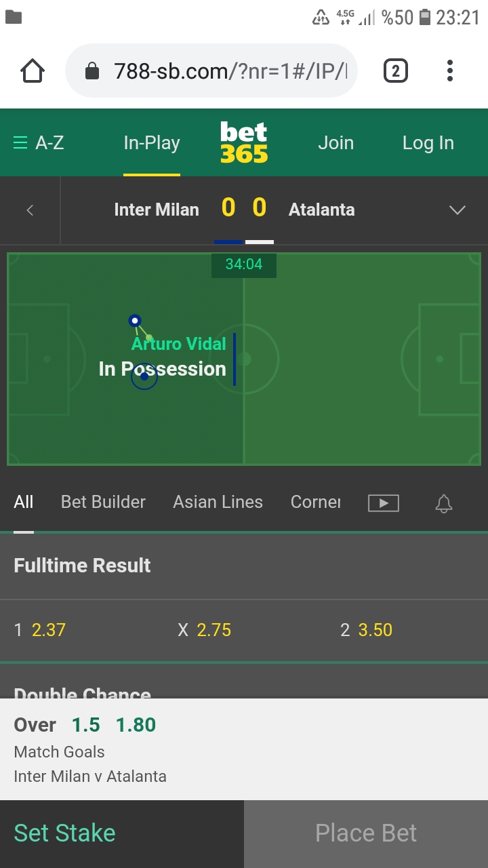Toggle match notifications bell
The image size is (488, 868).
pos(444,503)
